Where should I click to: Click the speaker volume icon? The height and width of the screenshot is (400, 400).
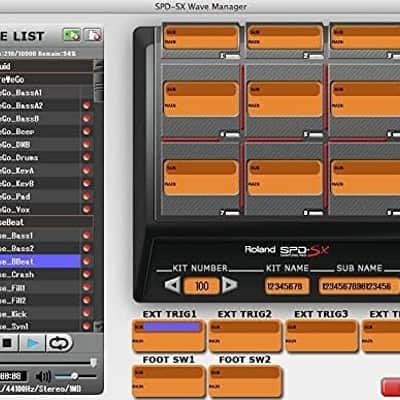click(x=43, y=376)
